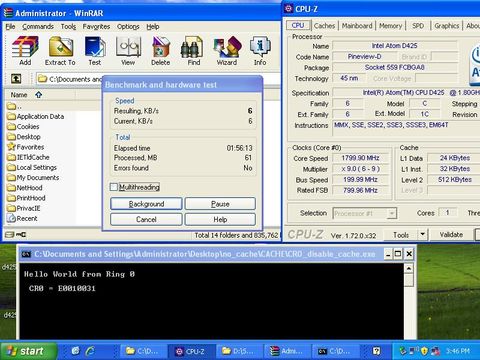The width and height of the screenshot is (480, 360).
Task: Switch to the D:\ folder taskbar button
Action: [x=238, y=351]
